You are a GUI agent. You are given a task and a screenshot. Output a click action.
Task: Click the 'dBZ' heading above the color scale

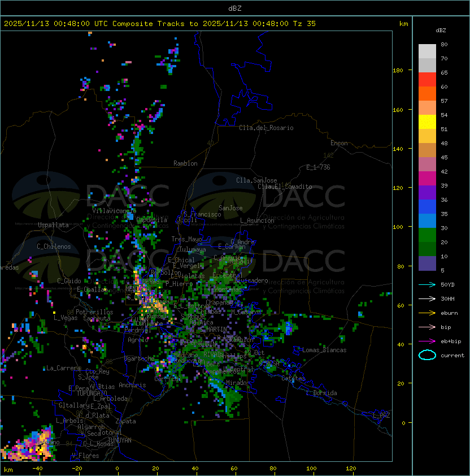click(441, 31)
